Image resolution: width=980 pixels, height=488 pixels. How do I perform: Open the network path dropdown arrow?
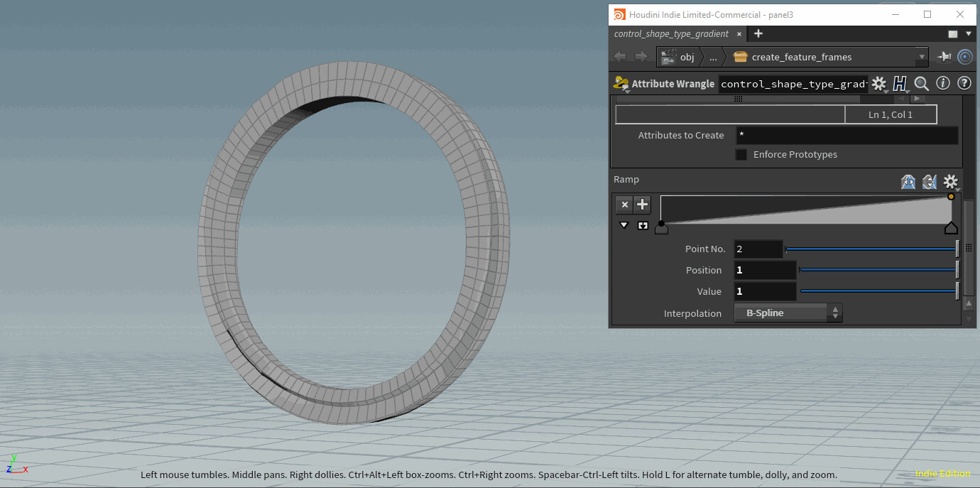click(921, 57)
